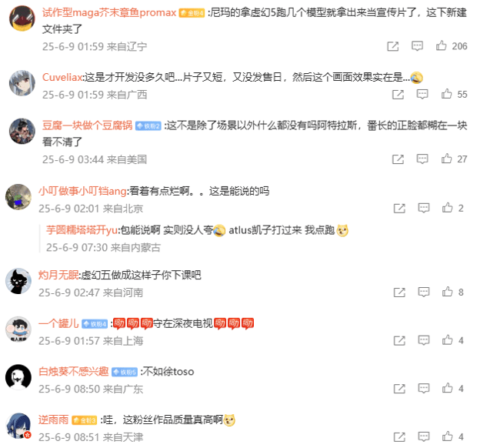This screenshot has height=448, width=477.
Task: Open 芋圆糯塔塔开yu's profile from the nested reply
Action: click(82, 230)
